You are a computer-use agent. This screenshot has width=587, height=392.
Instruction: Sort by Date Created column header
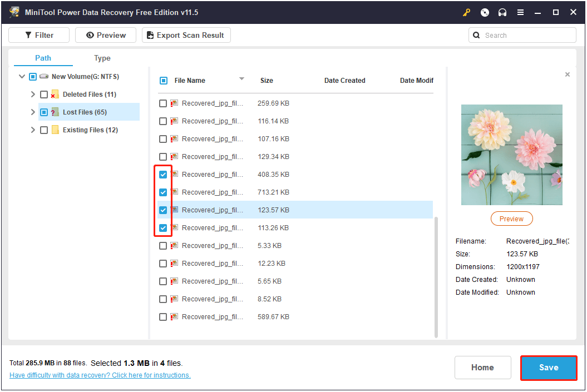tap(344, 81)
